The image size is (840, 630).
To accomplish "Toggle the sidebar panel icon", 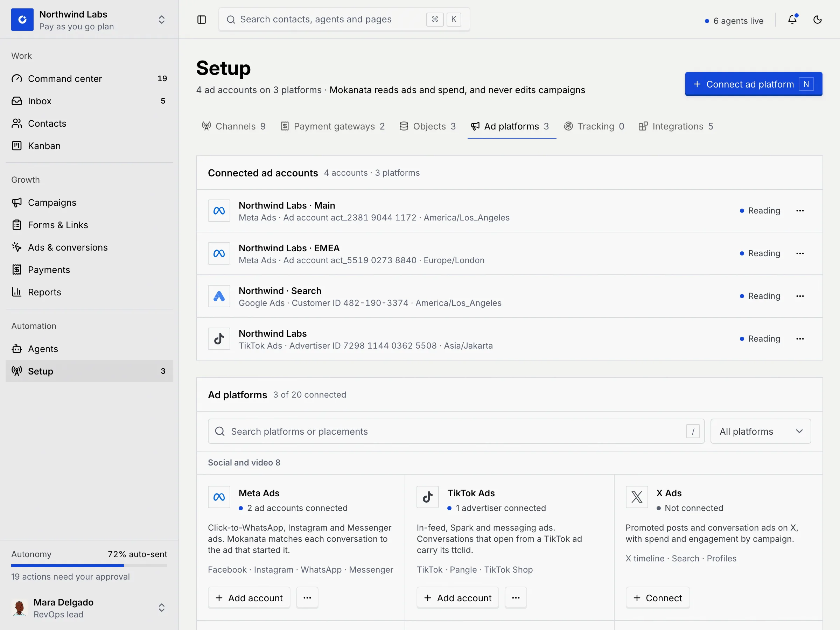I will pyautogui.click(x=202, y=19).
